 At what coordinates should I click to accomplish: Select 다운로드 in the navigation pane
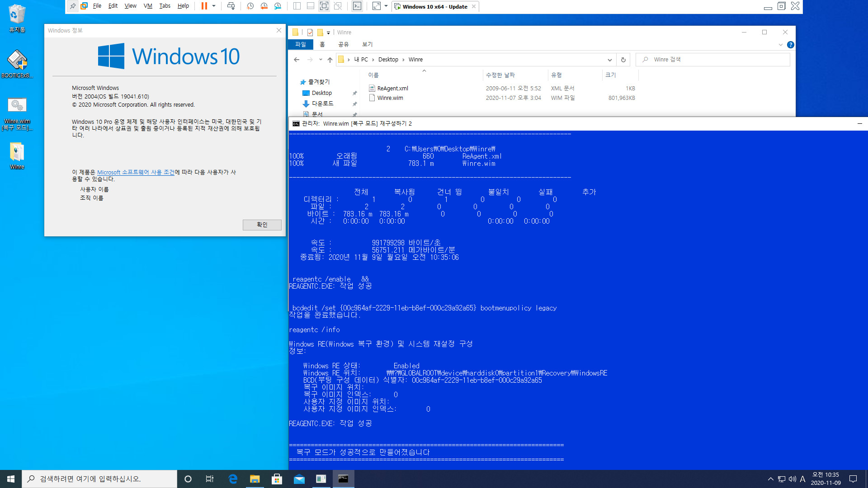coord(322,103)
